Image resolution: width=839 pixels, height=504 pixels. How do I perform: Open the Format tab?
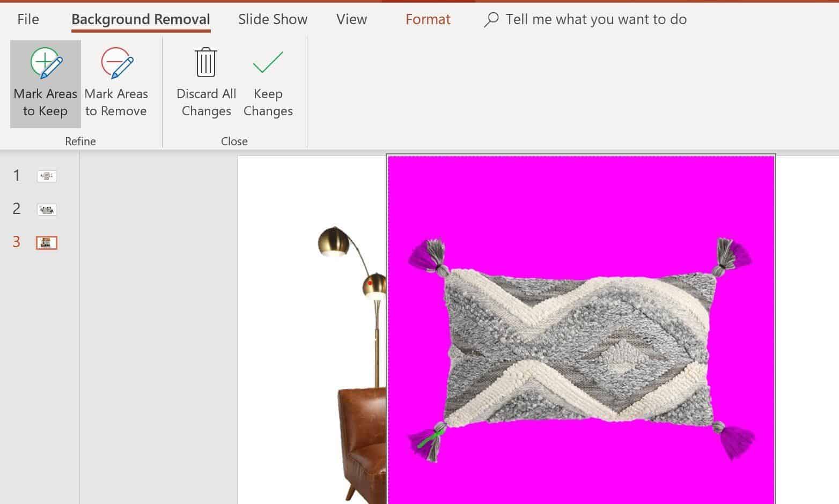(428, 19)
